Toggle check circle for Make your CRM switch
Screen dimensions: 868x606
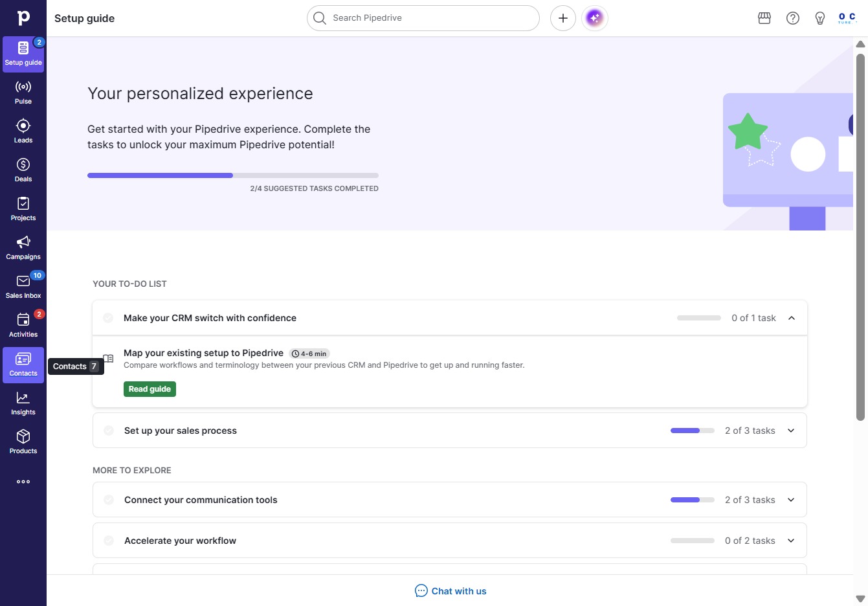pos(109,318)
